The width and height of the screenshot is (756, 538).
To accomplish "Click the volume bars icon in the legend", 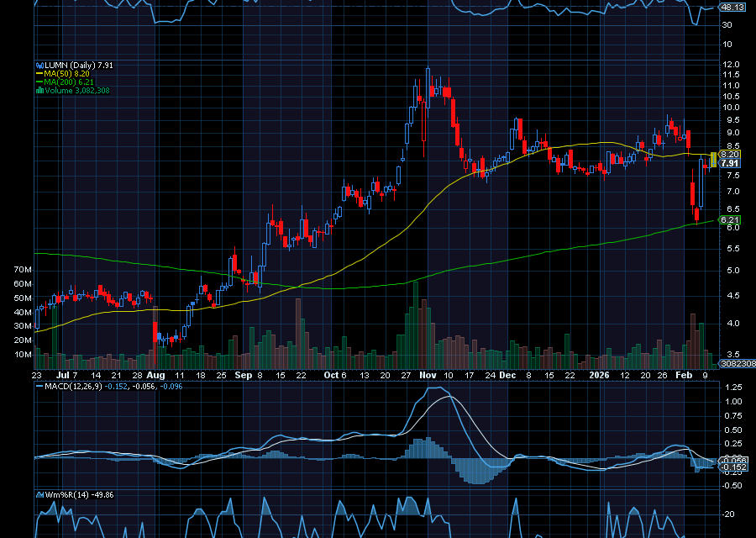I will pyautogui.click(x=39, y=90).
